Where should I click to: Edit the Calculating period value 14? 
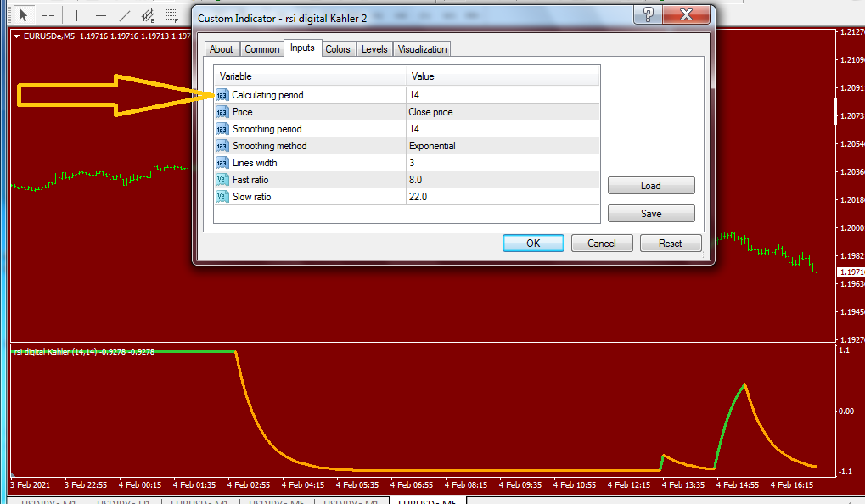click(503, 95)
